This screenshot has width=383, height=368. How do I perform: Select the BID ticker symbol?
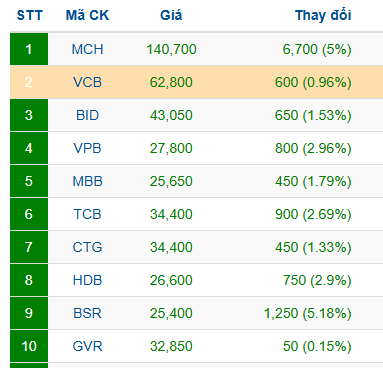coord(87,115)
